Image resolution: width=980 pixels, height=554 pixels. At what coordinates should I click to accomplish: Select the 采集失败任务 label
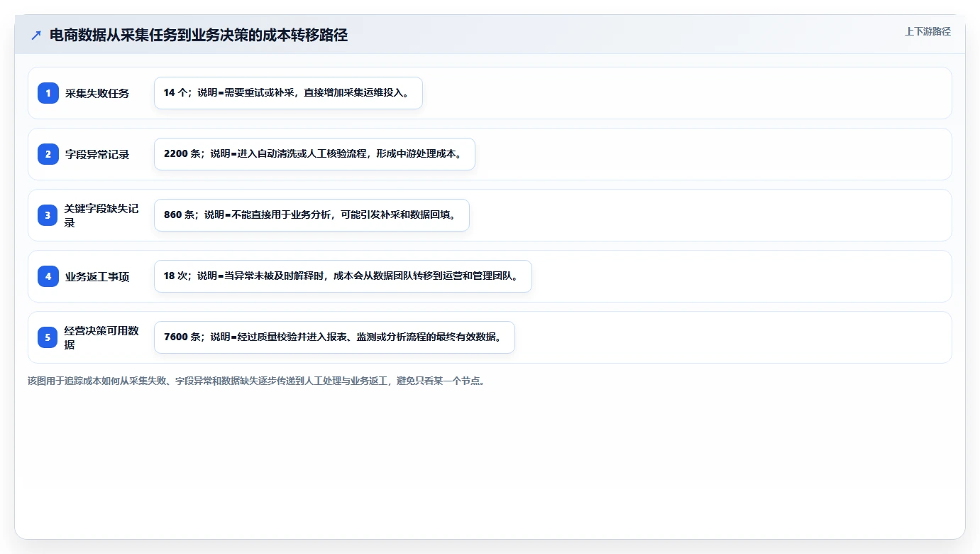click(97, 93)
